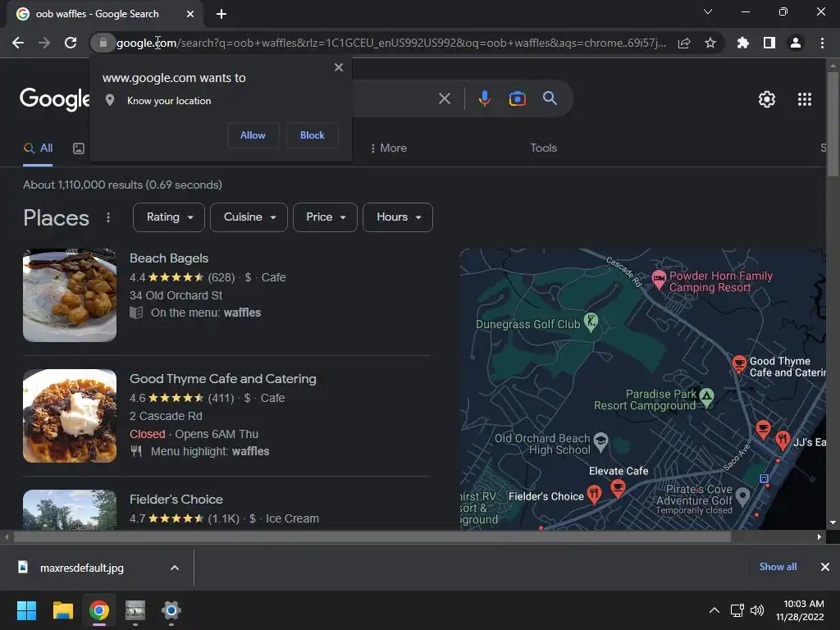Start voice search with microphone icon
This screenshot has width=840, height=630.
tap(484, 98)
